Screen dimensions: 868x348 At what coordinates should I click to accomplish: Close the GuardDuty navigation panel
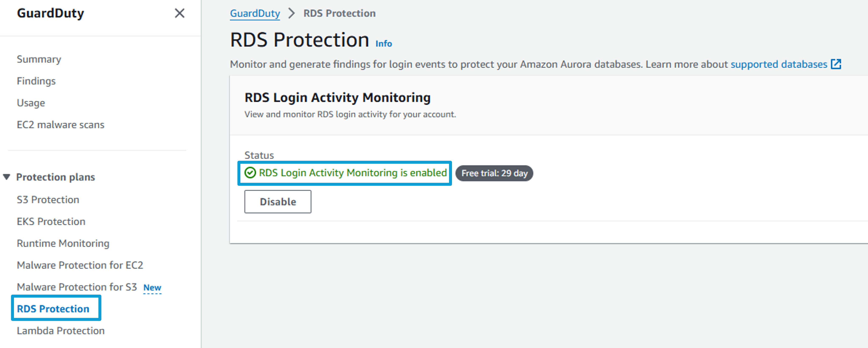coord(180,13)
